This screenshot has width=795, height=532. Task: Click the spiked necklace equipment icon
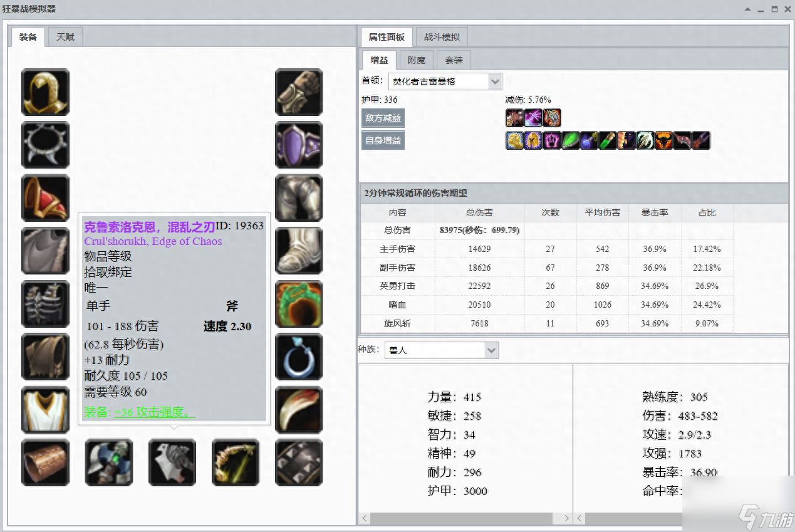[45, 145]
